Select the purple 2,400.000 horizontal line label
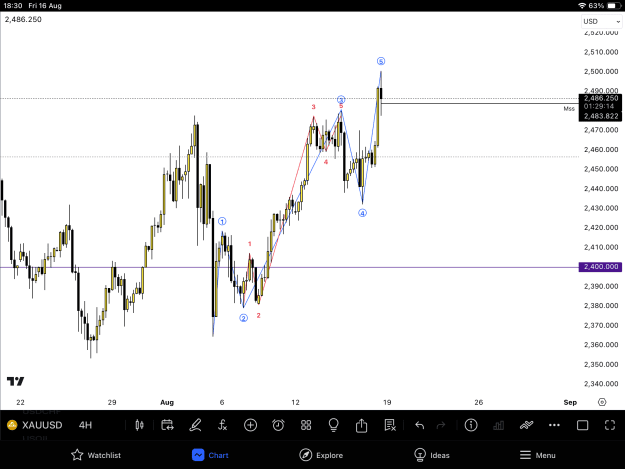This screenshot has width=625, height=469. (600, 267)
